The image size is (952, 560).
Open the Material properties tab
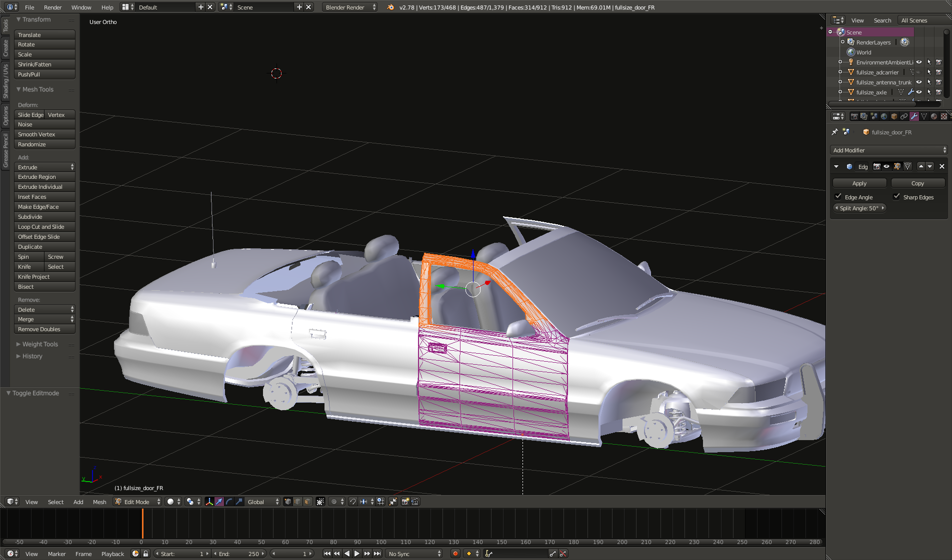click(x=933, y=116)
